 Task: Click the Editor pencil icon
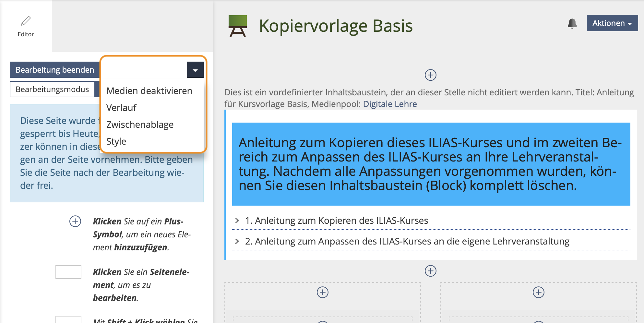(26, 21)
